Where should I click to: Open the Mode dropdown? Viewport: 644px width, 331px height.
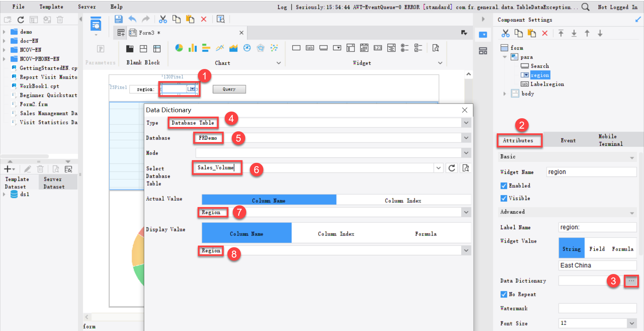(x=466, y=153)
